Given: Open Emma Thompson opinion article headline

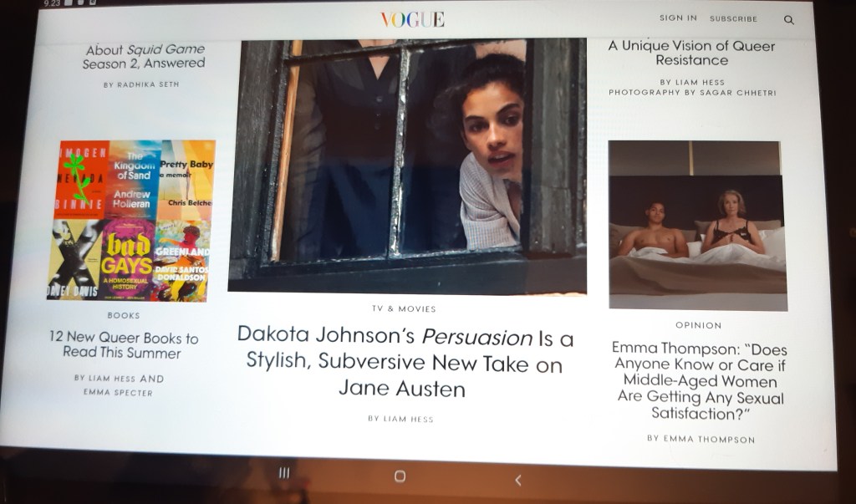Looking at the screenshot, I should (700, 381).
